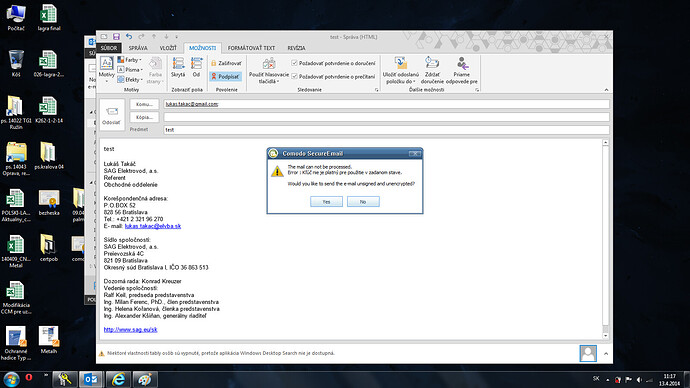Click the message body scroll down arrow
Image resolution: width=690 pixels, height=388 pixels.
[606, 336]
